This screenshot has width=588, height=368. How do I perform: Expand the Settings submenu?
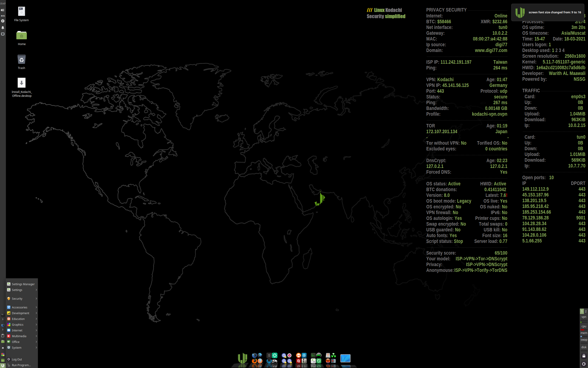(x=22, y=290)
